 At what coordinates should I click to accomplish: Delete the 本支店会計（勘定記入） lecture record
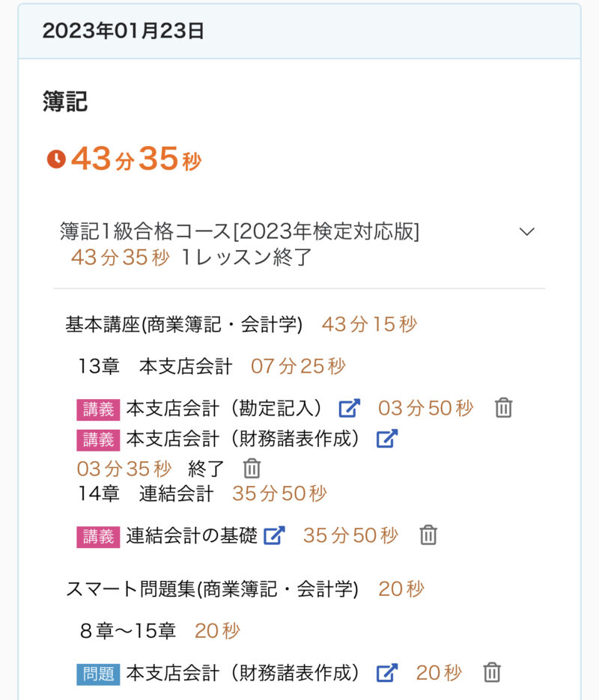tap(504, 408)
